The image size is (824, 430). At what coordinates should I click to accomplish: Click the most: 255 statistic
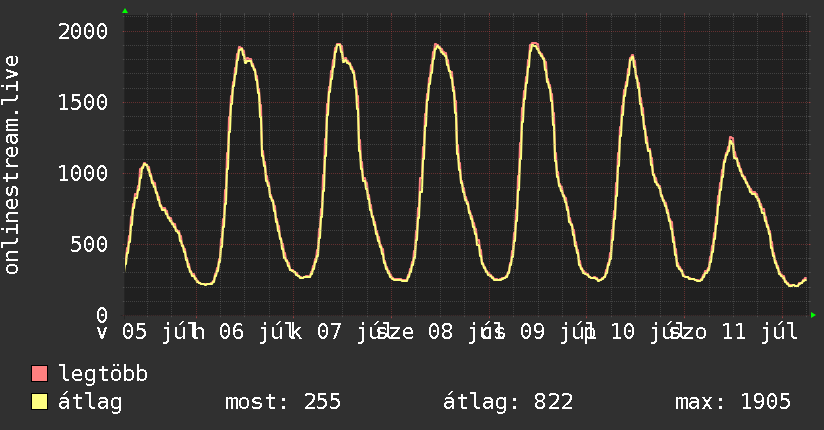coord(283,402)
